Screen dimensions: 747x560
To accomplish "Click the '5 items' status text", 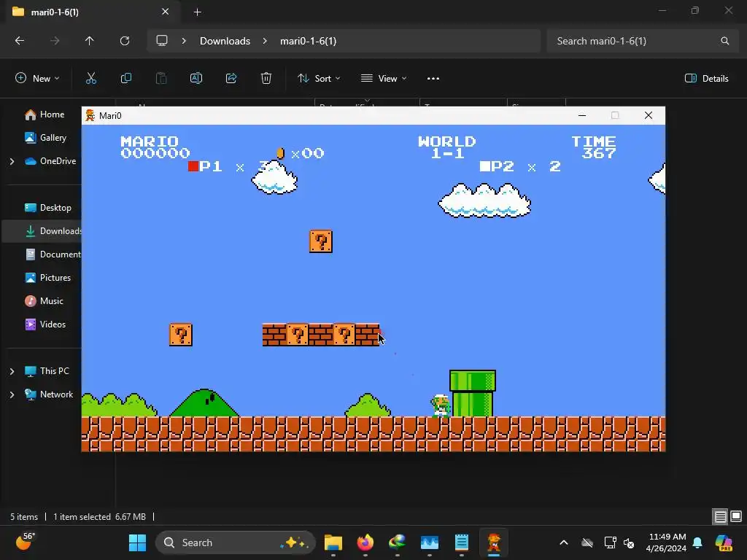I will (24, 517).
